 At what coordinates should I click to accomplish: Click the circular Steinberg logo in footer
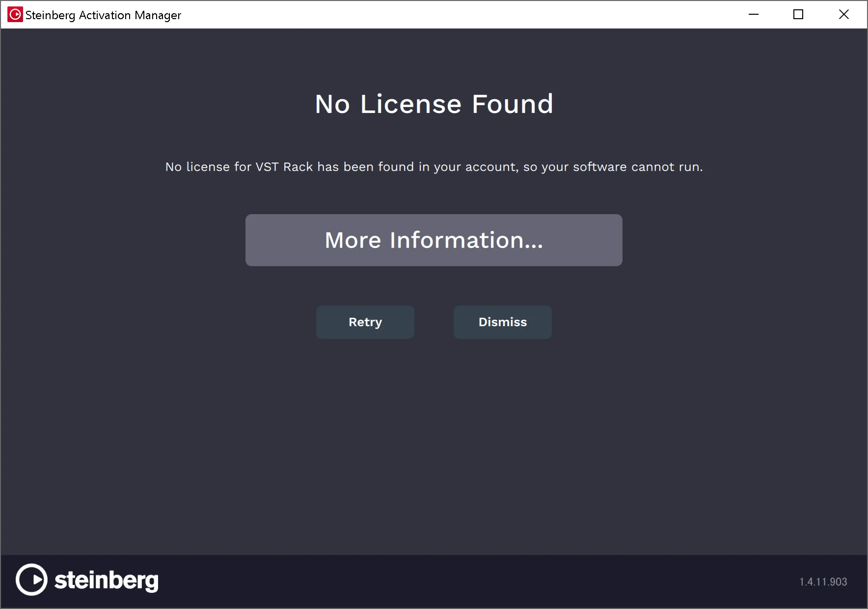[31, 580]
